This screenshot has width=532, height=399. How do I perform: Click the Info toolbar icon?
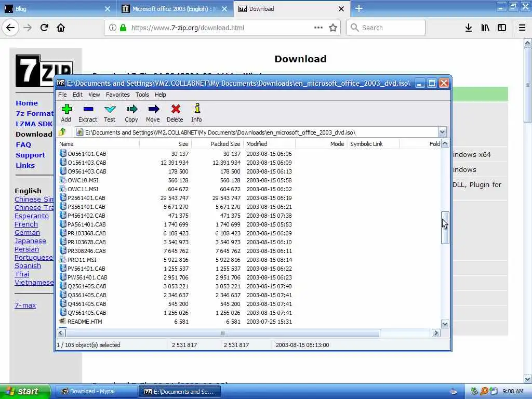197,109
